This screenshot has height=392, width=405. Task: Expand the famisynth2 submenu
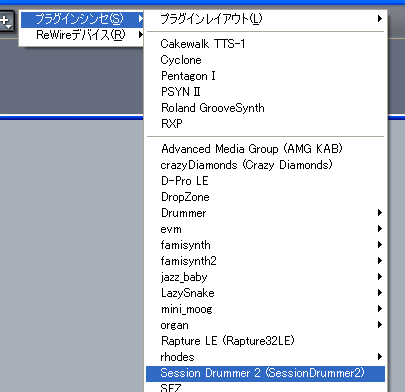265,261
